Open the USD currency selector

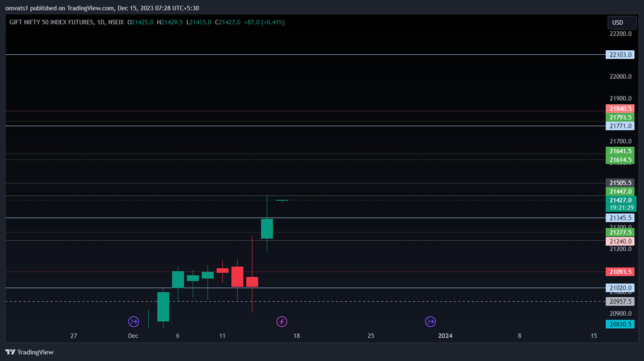tap(622, 22)
